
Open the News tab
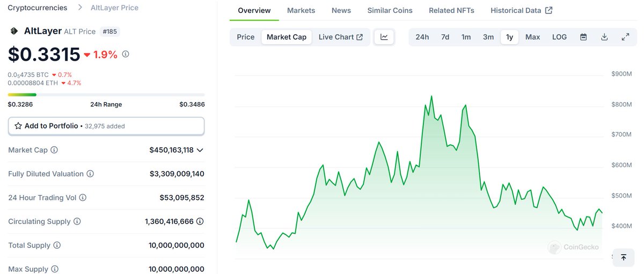coord(341,10)
